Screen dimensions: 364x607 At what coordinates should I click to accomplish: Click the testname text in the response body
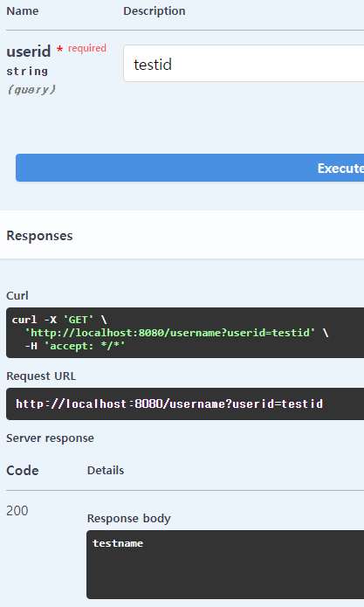(118, 543)
